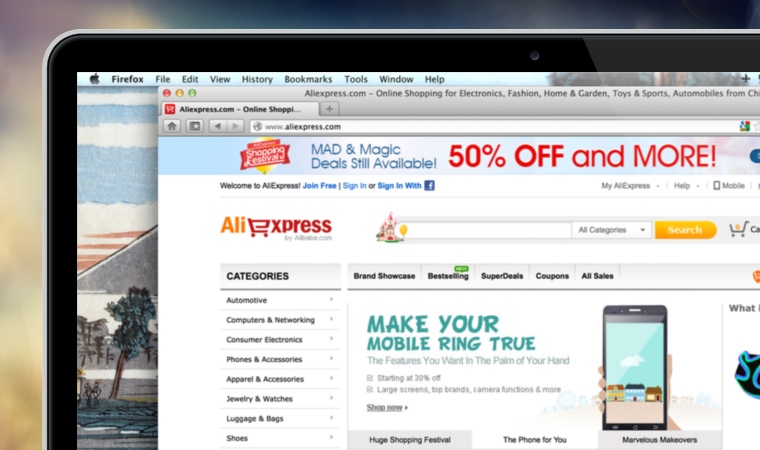
Task: Open the History menu
Action: (x=257, y=79)
